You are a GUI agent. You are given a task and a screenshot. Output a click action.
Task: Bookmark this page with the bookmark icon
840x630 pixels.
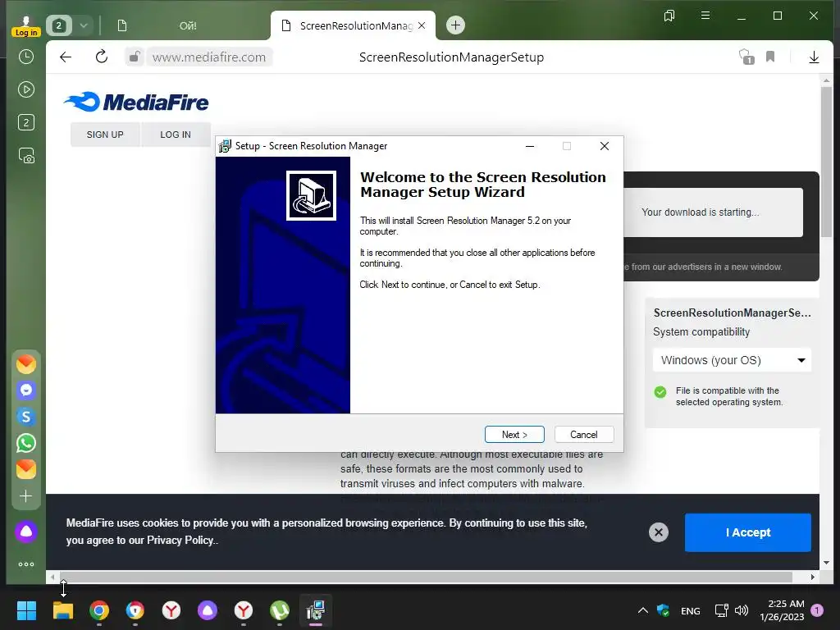[x=770, y=57]
